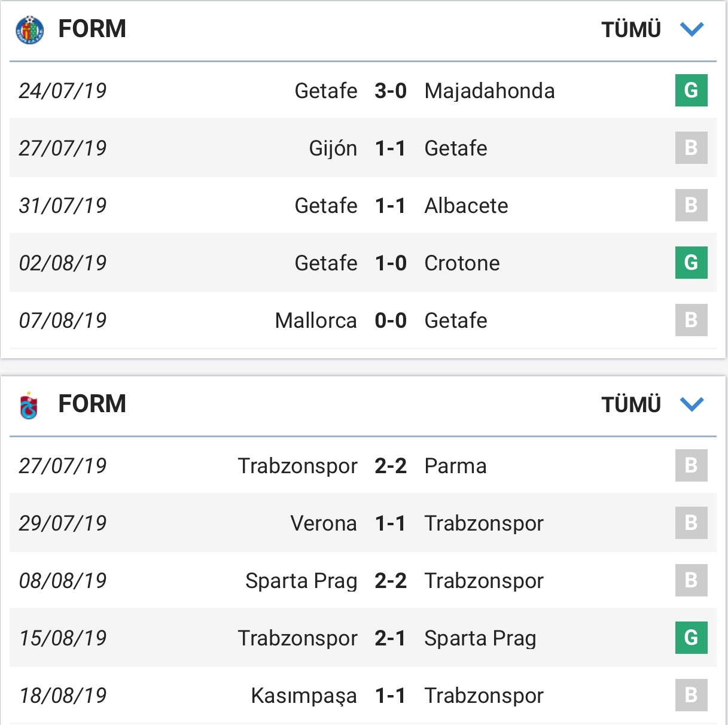Click the B badge for Mallorca 0-0 Getafe

coord(692,320)
